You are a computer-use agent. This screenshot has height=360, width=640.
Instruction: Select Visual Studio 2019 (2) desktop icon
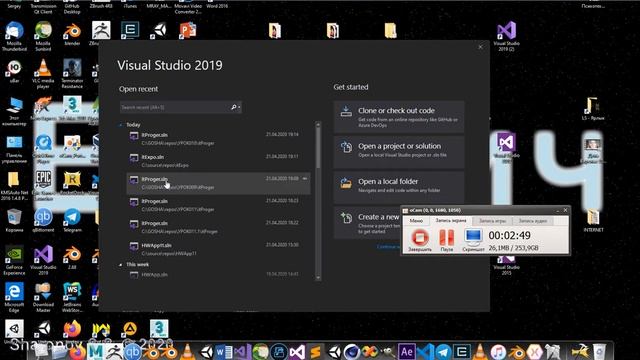click(506, 37)
